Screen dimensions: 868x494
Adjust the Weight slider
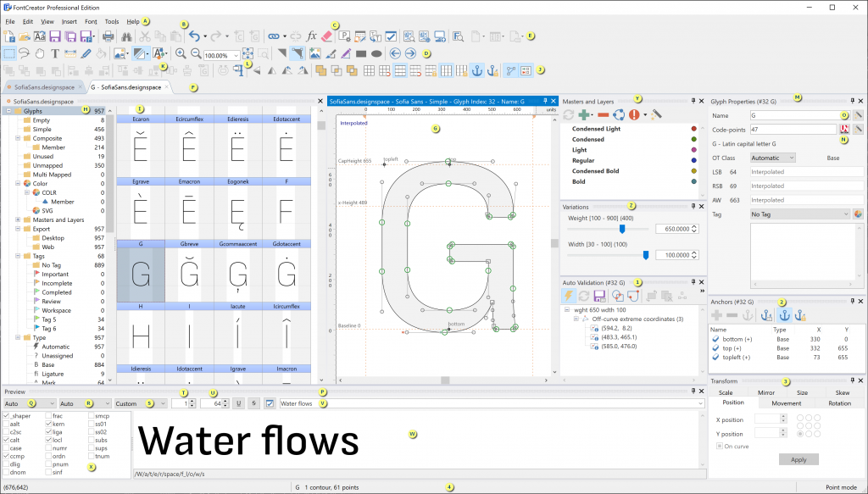pyautogui.click(x=622, y=229)
